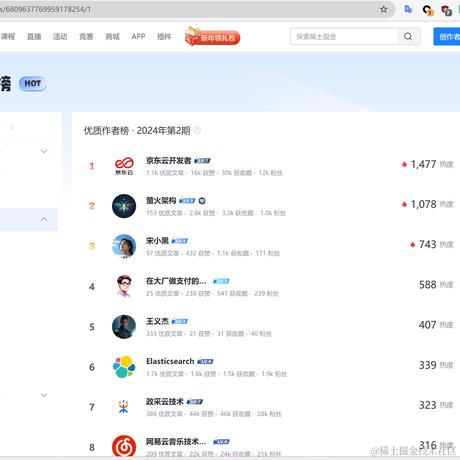Click the round badge icon beside 萤火架构
The image size is (460, 460).
point(202,201)
